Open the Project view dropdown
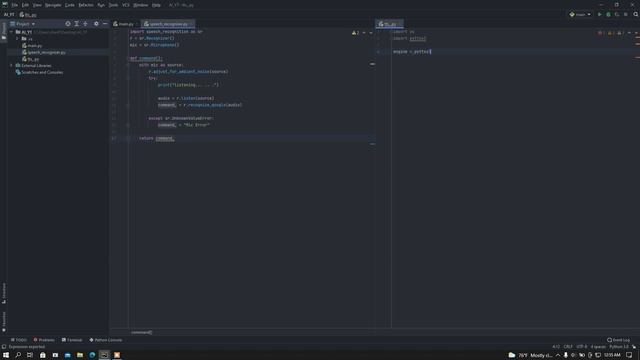The height and width of the screenshot is (360, 640). [23, 24]
